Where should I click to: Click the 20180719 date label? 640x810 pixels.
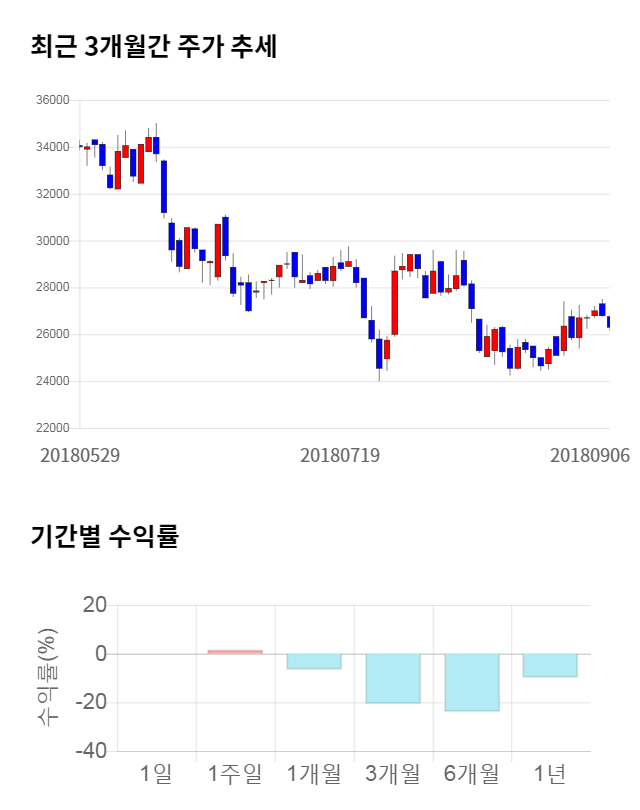[x=340, y=455]
